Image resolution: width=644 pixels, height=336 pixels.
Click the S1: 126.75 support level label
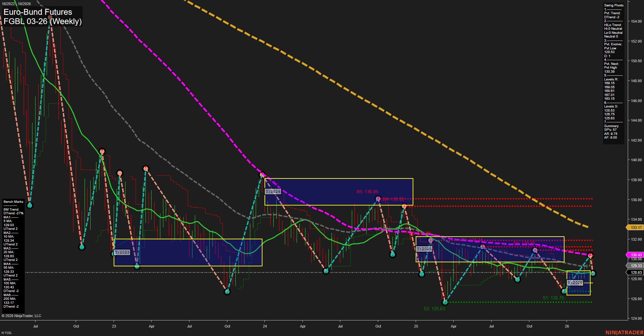click(553, 298)
